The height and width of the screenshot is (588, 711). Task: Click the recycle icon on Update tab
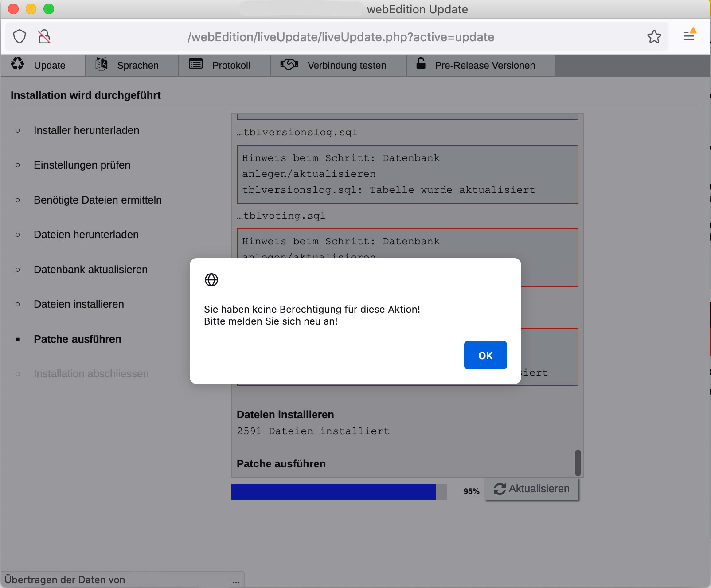tap(18, 63)
